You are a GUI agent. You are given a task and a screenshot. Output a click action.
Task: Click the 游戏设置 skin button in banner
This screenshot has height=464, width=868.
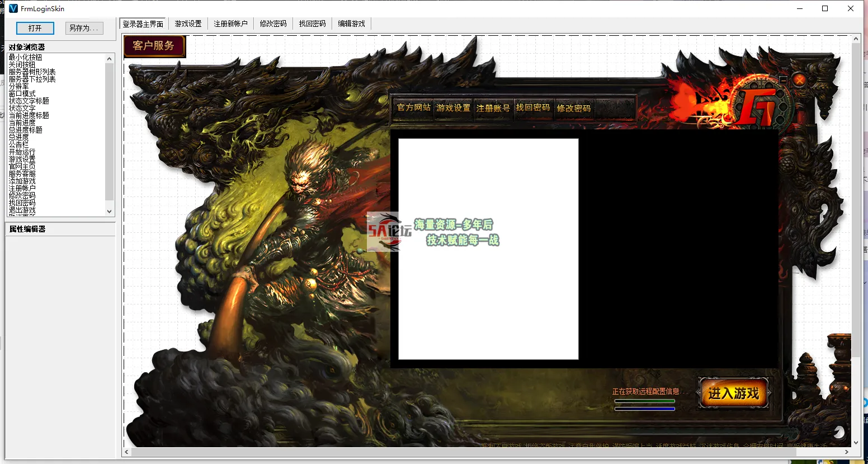click(453, 107)
